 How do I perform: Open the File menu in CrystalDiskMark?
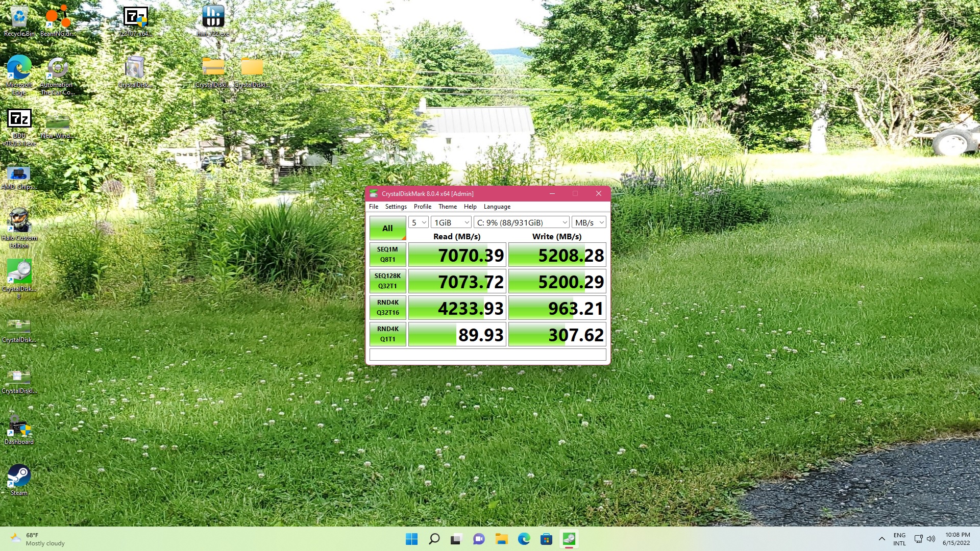374,207
